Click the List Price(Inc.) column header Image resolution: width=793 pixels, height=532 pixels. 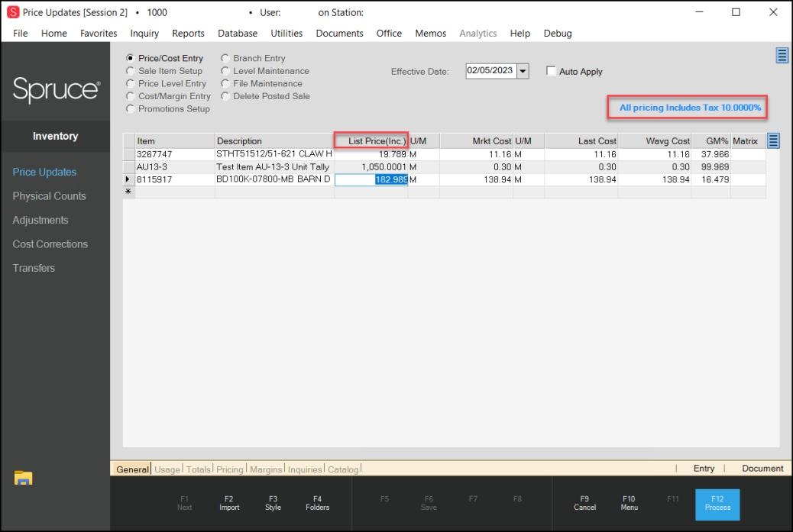point(371,141)
